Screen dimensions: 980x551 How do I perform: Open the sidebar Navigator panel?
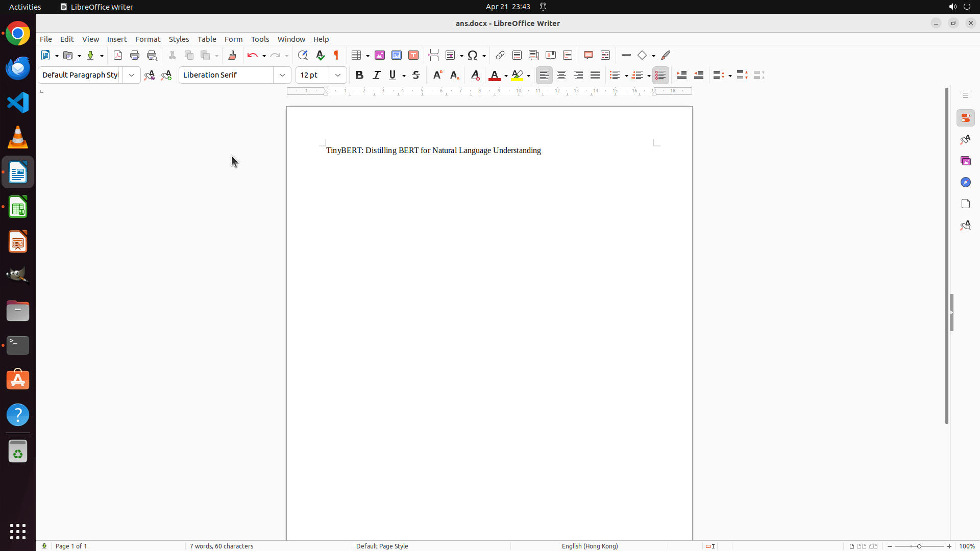[965, 182]
